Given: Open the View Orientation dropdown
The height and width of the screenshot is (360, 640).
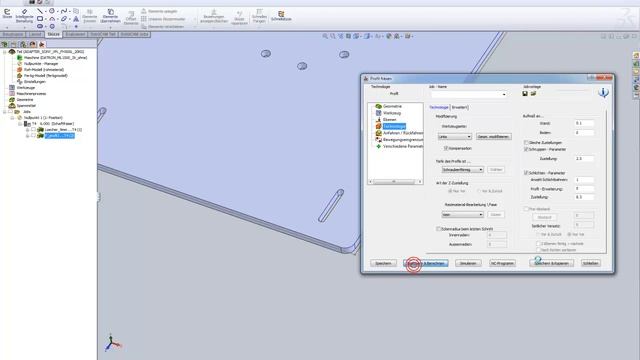Looking at the screenshot, I should 357,36.
